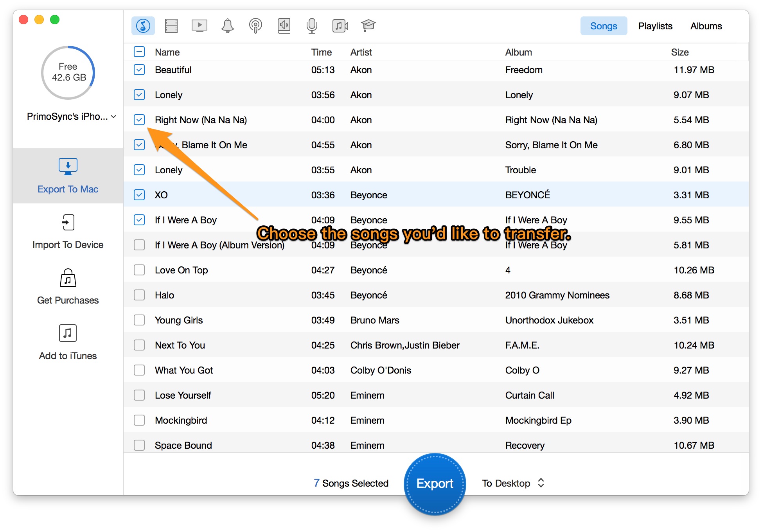The height and width of the screenshot is (532, 762).
Task: Open the Music Videos category icon
Action: point(340,26)
